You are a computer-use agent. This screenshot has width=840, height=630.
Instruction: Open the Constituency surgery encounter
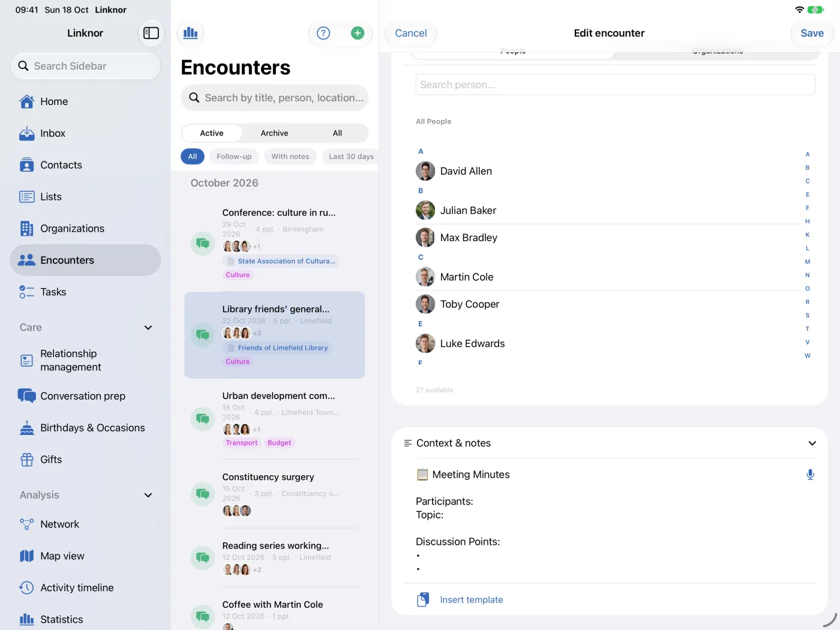pyautogui.click(x=275, y=494)
